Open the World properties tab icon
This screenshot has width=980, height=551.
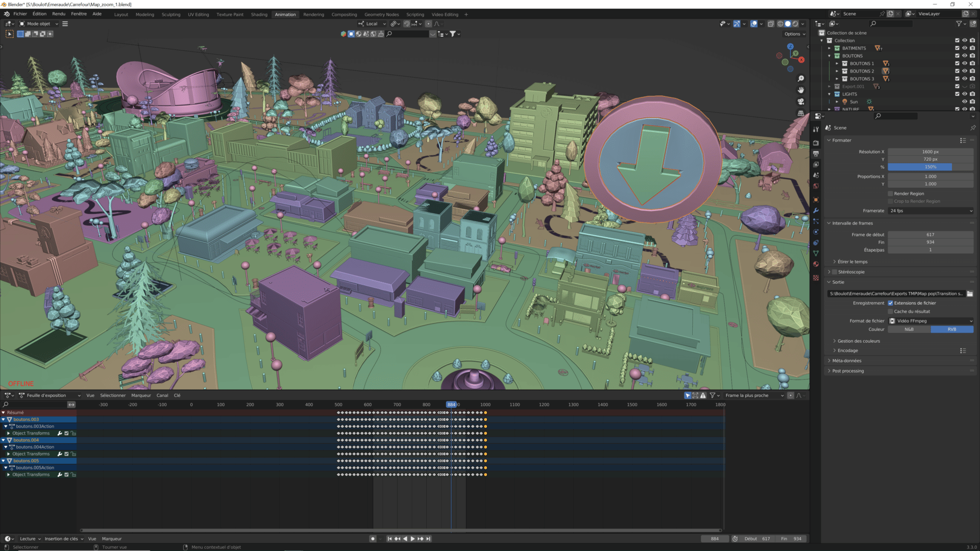pyautogui.click(x=816, y=186)
